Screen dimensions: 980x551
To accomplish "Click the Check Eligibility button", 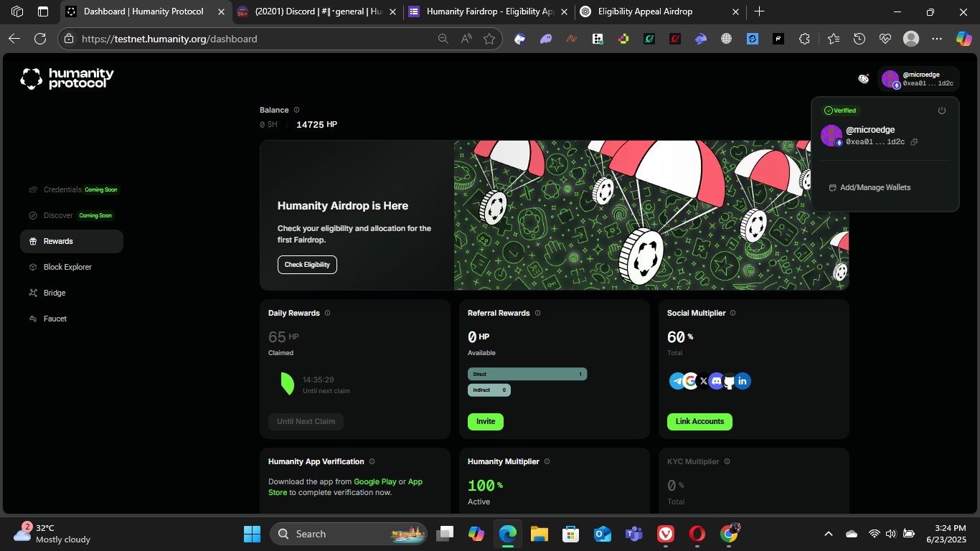I will pos(307,265).
